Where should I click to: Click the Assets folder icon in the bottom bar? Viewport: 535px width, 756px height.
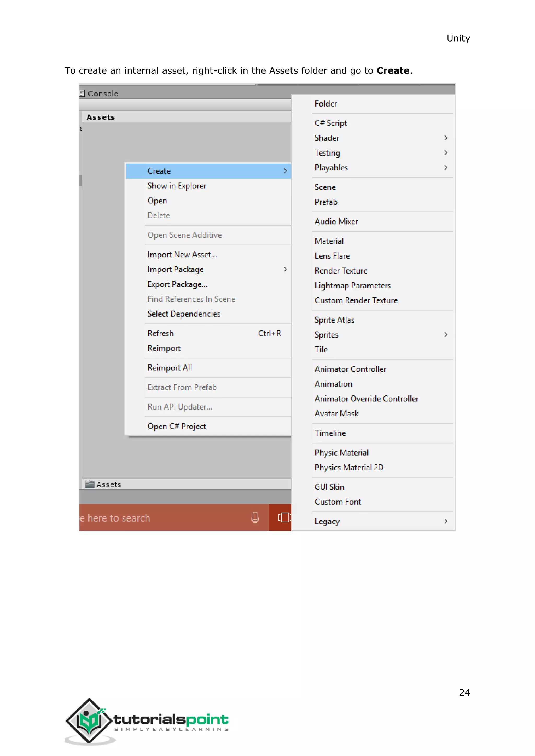90,484
